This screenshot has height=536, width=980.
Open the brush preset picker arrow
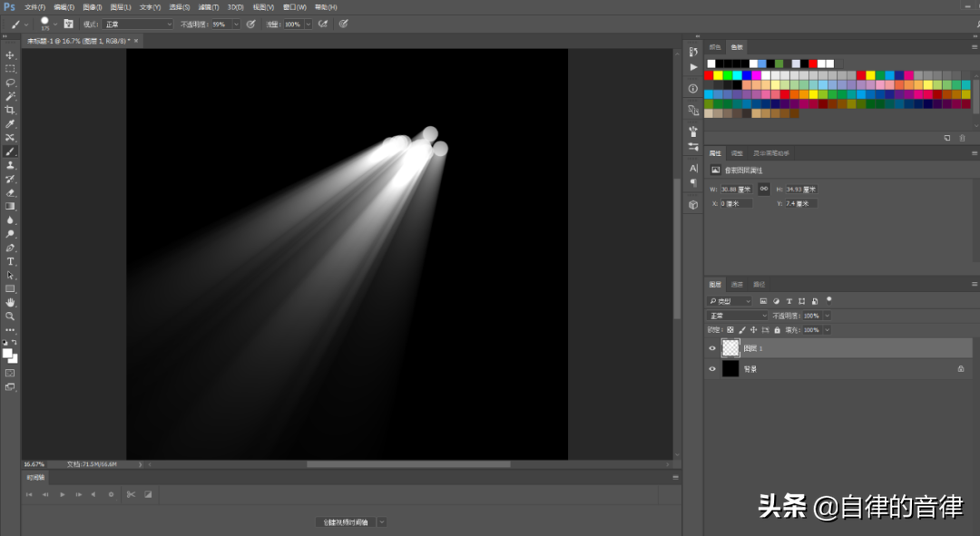click(x=55, y=24)
